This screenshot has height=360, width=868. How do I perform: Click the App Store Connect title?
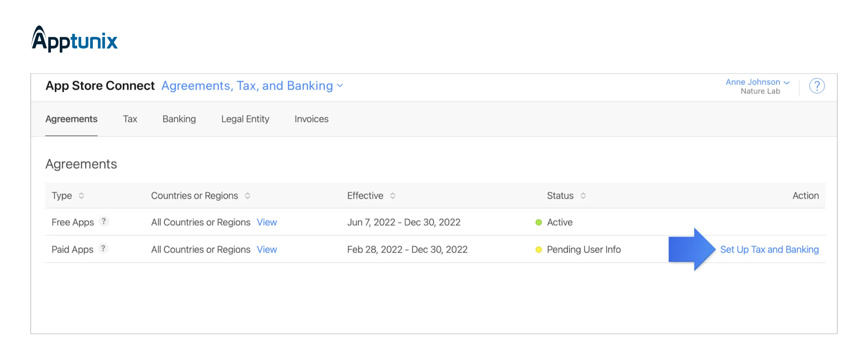[100, 86]
